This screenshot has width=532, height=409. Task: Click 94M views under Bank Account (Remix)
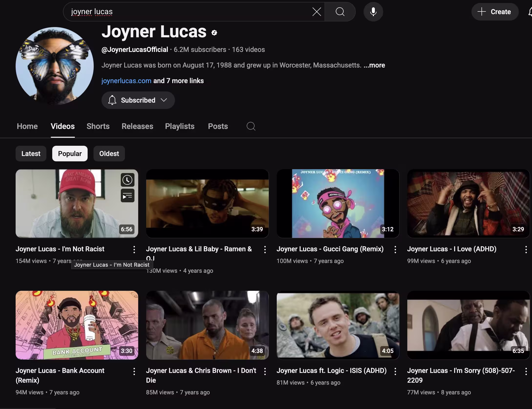click(30, 392)
